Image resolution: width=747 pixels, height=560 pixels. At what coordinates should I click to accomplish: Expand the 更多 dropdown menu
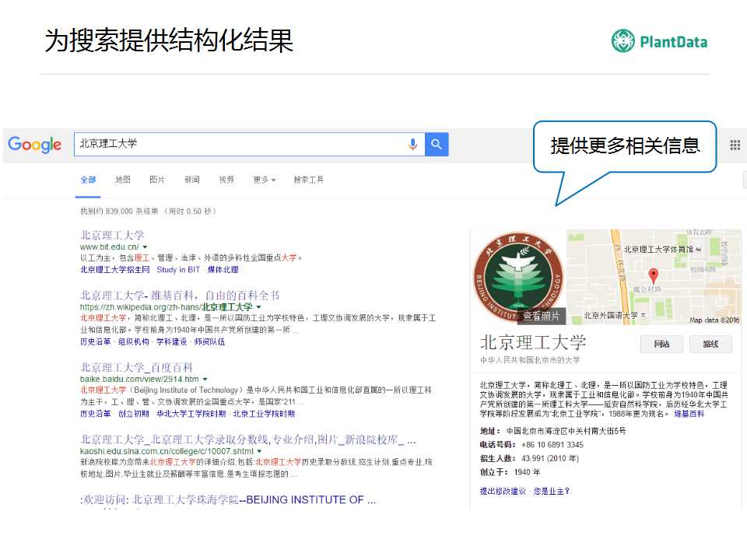point(264,180)
